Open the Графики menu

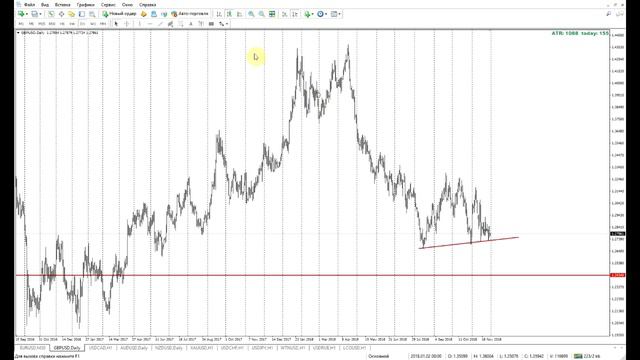[x=86, y=5]
